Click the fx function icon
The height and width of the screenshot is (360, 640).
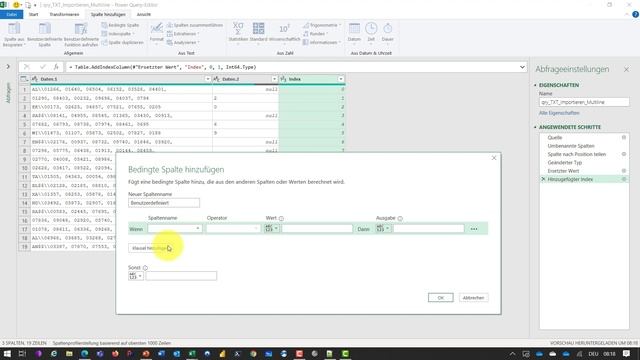(56, 67)
